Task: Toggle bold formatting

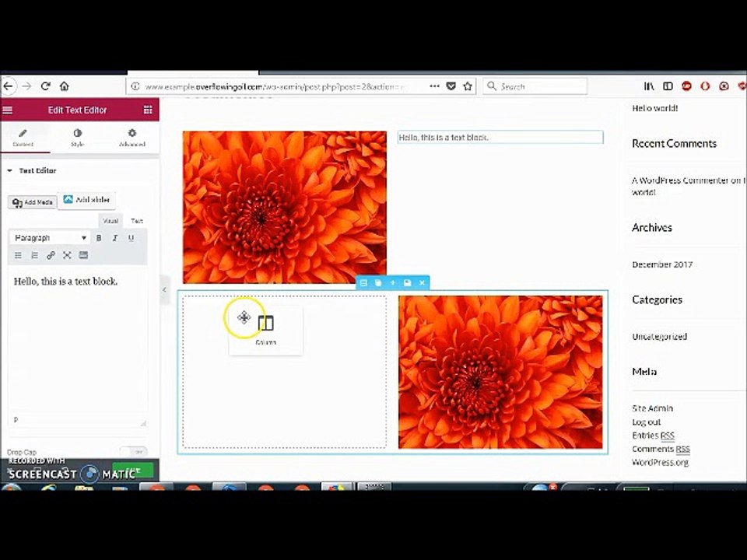Action: pyautogui.click(x=99, y=238)
